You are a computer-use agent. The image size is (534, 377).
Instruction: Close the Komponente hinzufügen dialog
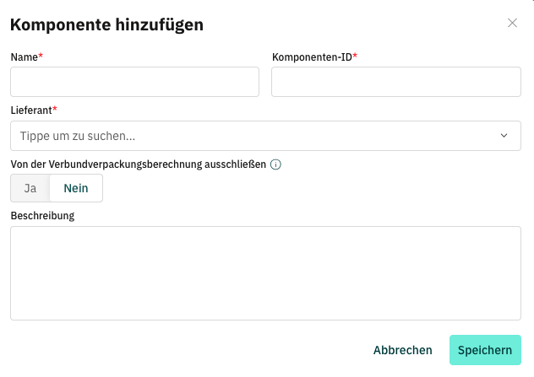[x=512, y=23]
